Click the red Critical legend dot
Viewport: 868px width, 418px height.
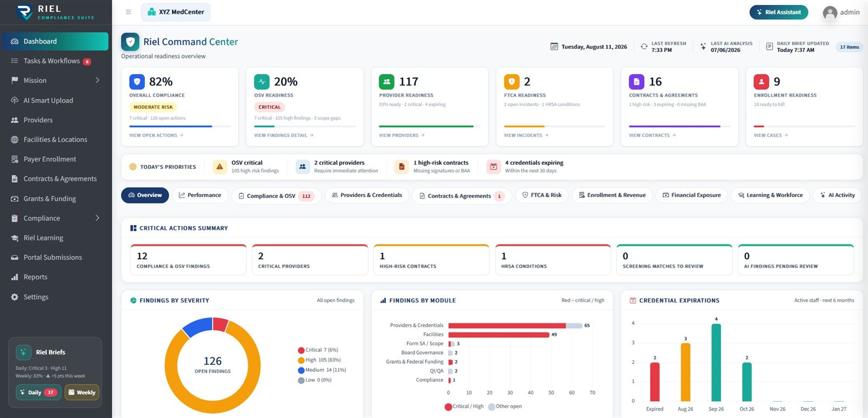pyautogui.click(x=301, y=350)
